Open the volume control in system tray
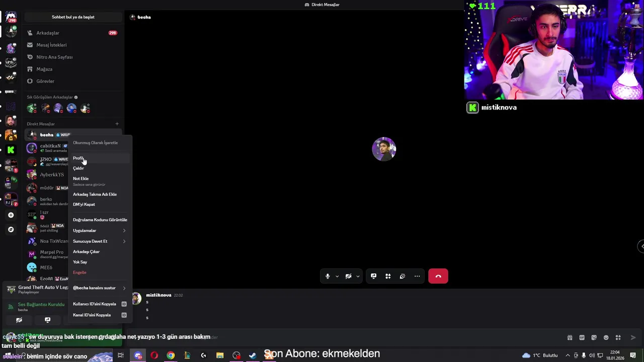 (x=592, y=355)
